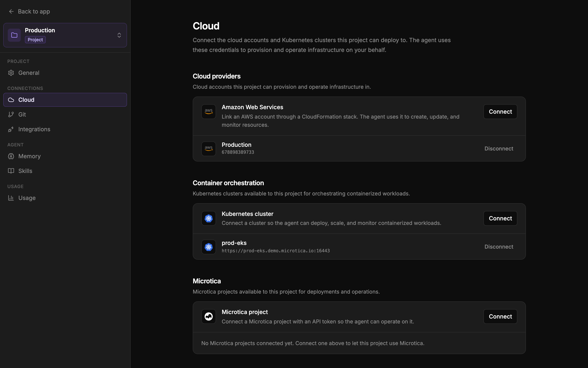Click the Kubernetes logo on the prod-eks row
This screenshot has height=368, width=588.
pyautogui.click(x=208, y=247)
